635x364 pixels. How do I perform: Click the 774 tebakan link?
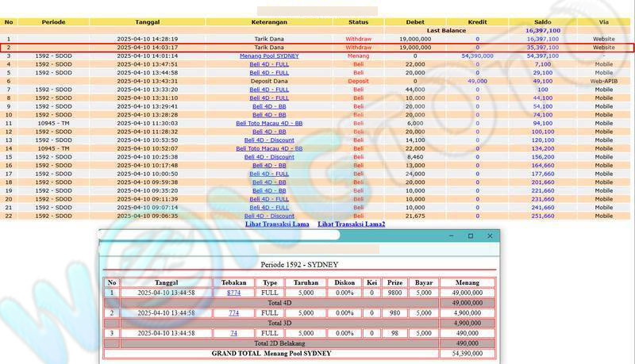233,313
